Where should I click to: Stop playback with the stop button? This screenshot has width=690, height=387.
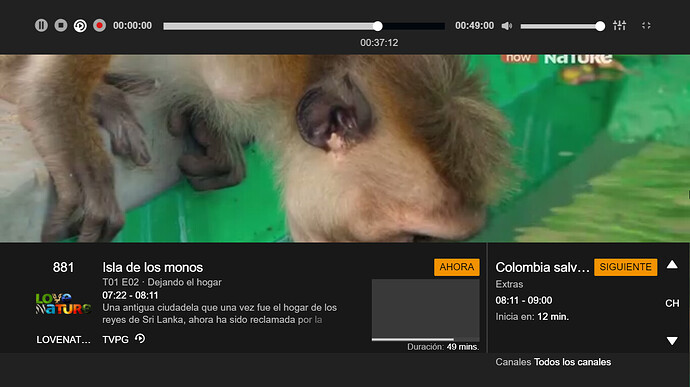(61, 26)
